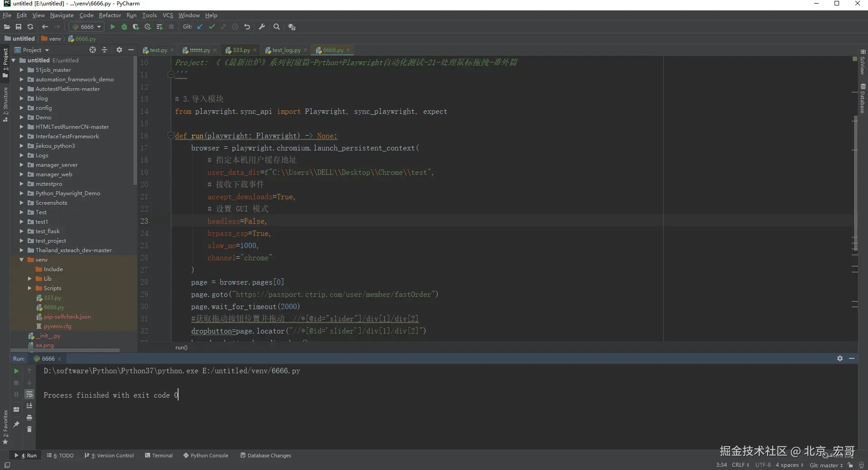Toggle soft-wrap in Run console
Image resolution: width=868 pixels, height=470 pixels.
[29, 395]
